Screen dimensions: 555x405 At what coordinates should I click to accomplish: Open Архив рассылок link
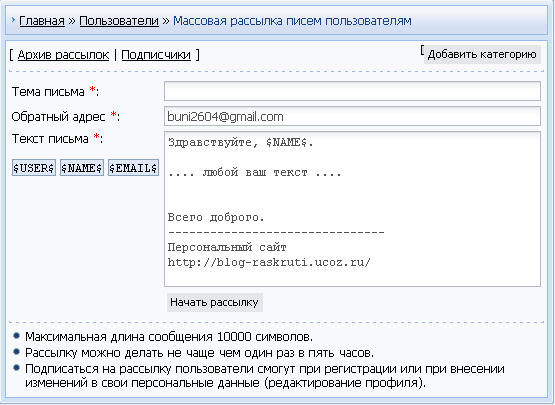63,55
